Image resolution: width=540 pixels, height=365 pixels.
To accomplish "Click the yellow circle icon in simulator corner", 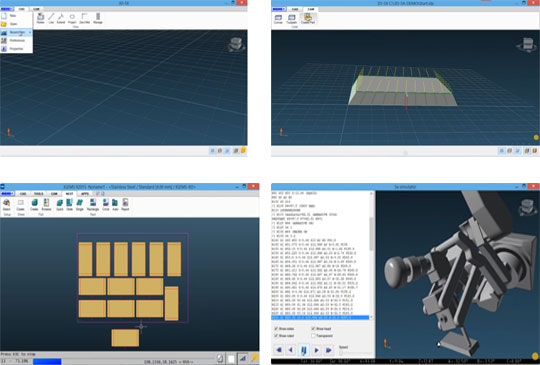I will click(536, 355).
